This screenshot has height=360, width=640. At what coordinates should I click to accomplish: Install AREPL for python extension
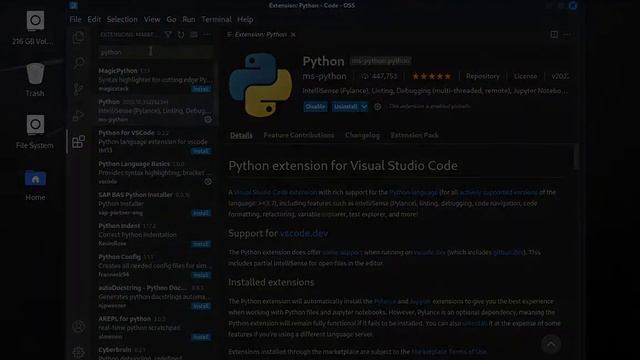click(x=201, y=337)
